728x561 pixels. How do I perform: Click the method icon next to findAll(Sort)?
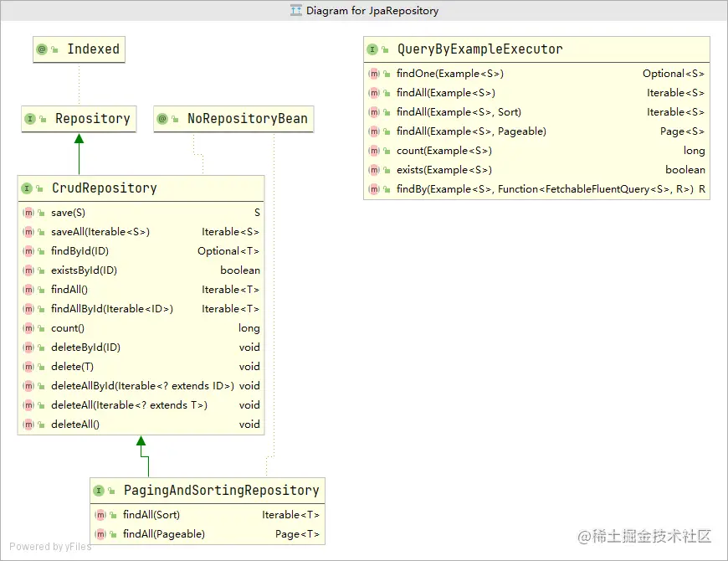100,515
